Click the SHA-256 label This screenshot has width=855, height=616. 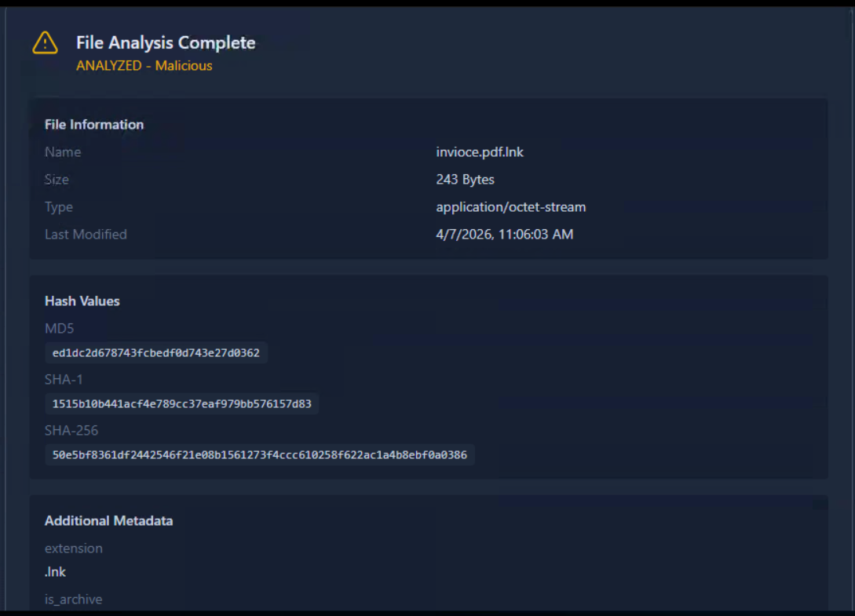click(71, 431)
